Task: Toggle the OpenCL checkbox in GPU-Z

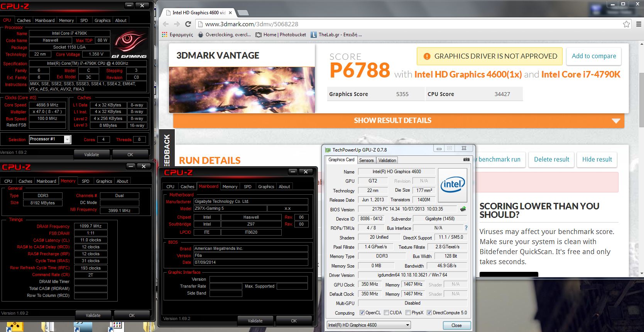Action: [362, 313]
